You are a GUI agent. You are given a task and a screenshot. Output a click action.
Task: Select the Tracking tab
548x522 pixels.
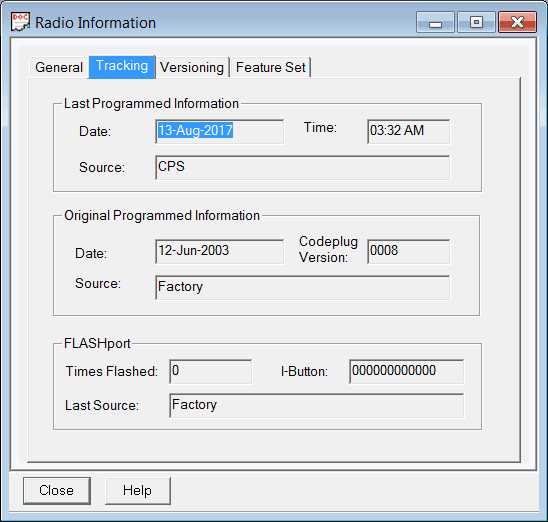click(x=122, y=66)
